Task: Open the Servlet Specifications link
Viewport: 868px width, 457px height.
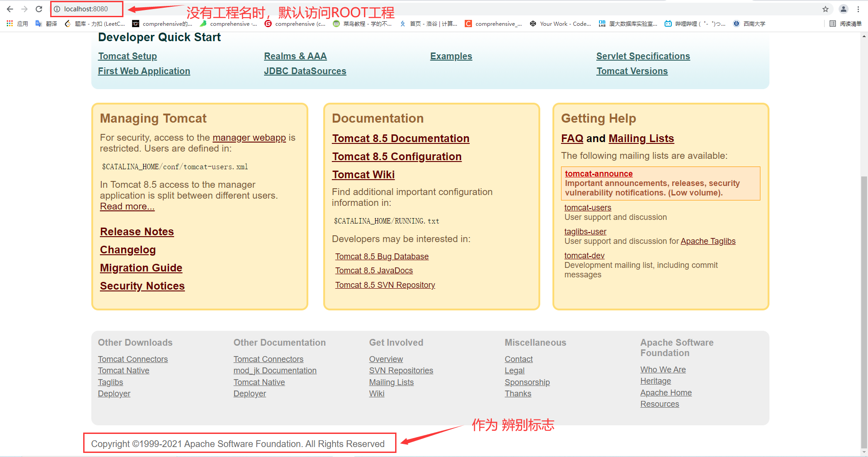Action: (x=643, y=56)
